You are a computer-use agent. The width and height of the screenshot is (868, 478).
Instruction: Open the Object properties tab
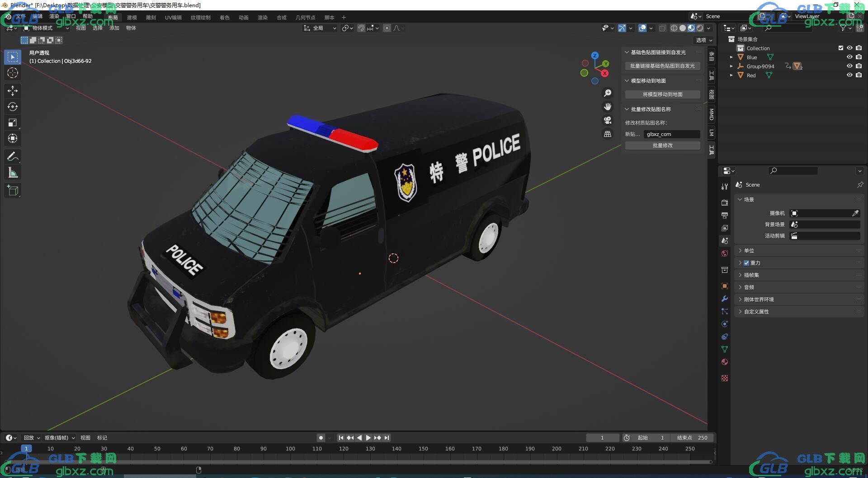pos(725,286)
